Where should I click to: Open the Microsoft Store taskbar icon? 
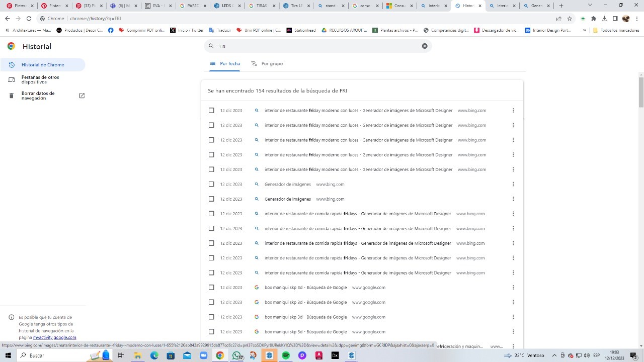(x=171, y=355)
